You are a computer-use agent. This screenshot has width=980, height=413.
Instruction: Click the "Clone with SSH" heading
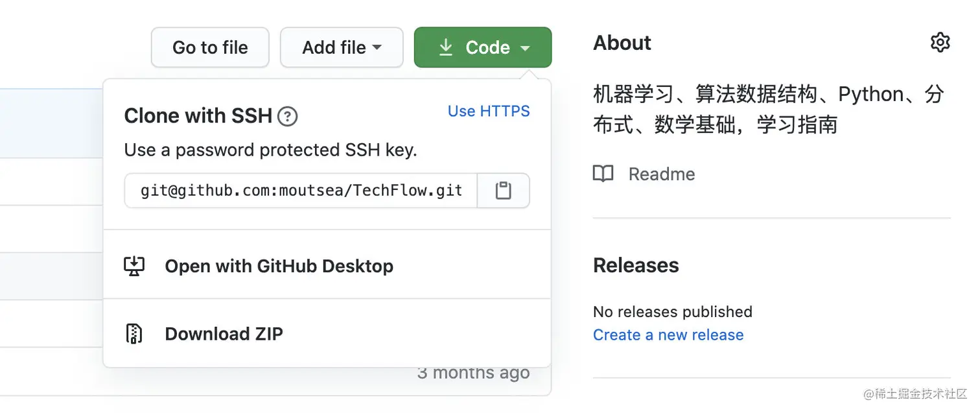click(x=198, y=116)
